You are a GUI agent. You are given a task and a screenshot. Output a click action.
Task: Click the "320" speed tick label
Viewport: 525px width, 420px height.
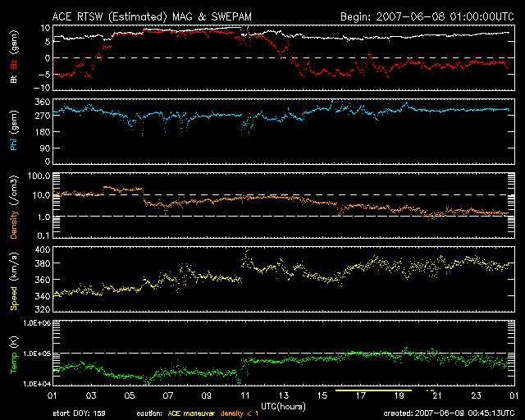tap(43, 309)
